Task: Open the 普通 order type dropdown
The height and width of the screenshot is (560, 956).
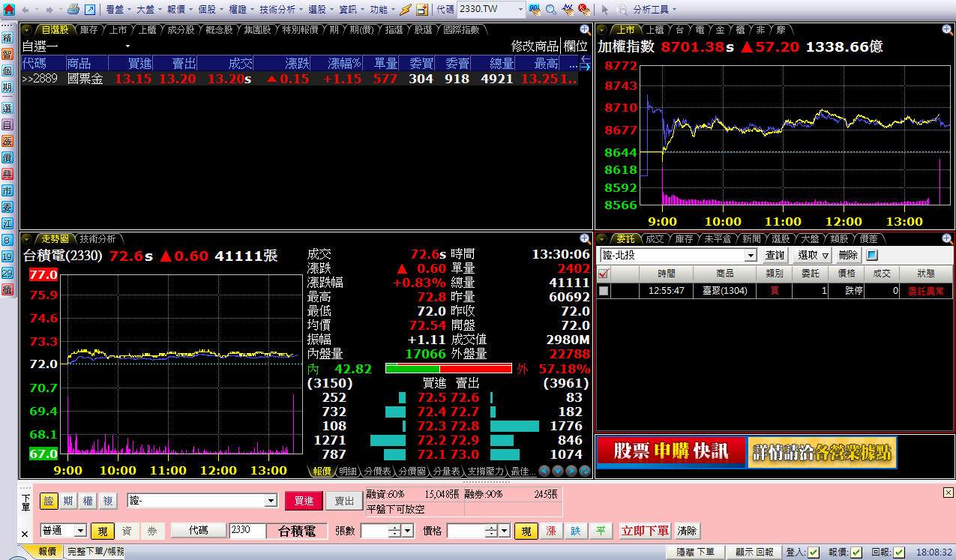Action: 81,531
